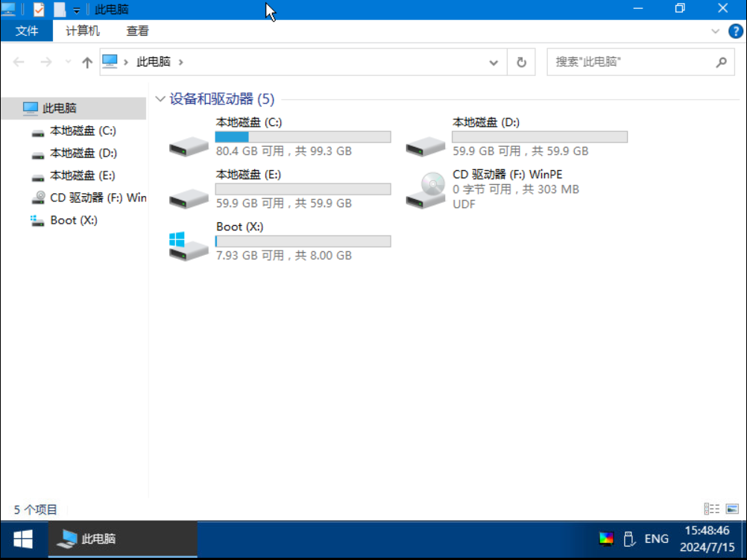Click the Up arrow navigation button

(x=87, y=63)
